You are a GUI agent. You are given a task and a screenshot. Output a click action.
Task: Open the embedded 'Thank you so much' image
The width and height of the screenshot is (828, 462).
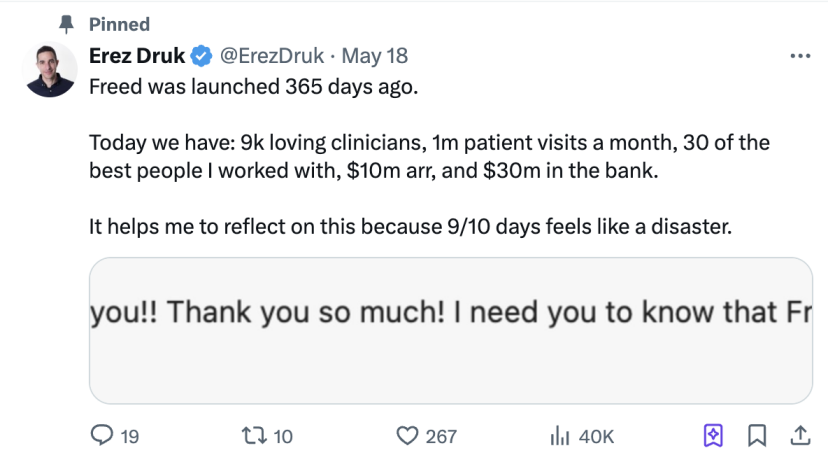450,331
